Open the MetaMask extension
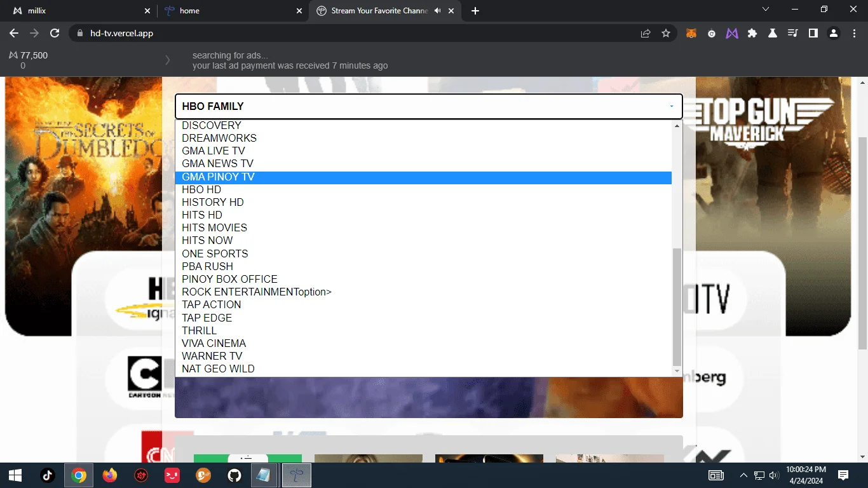Image resolution: width=868 pixels, height=488 pixels. (x=691, y=33)
